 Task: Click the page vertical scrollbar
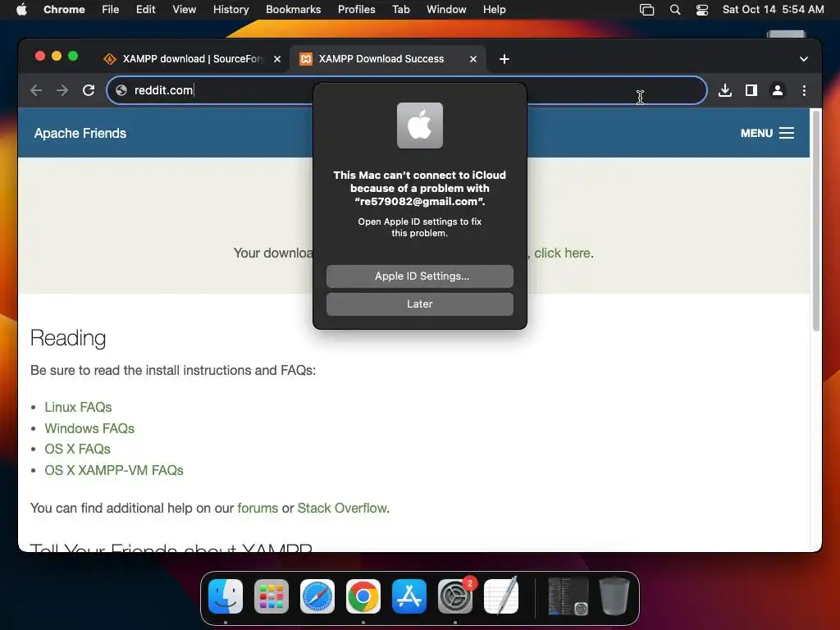click(816, 221)
